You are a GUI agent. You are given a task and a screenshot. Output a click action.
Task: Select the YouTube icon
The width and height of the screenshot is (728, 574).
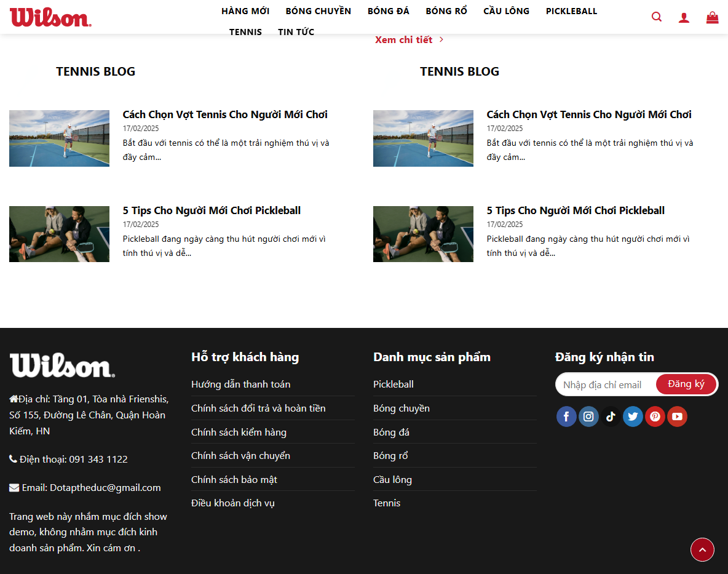tap(677, 417)
